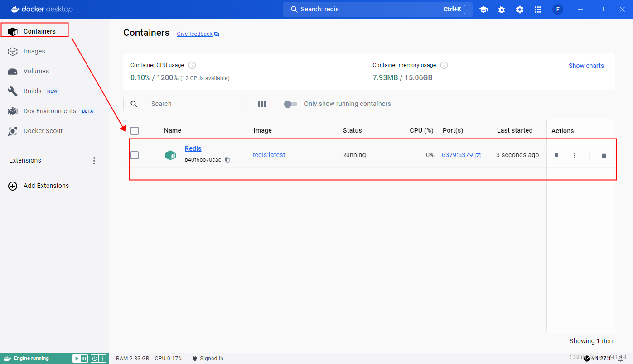Click '3 seconds ago' in Redis row
This screenshot has height=364, width=633.
point(517,155)
